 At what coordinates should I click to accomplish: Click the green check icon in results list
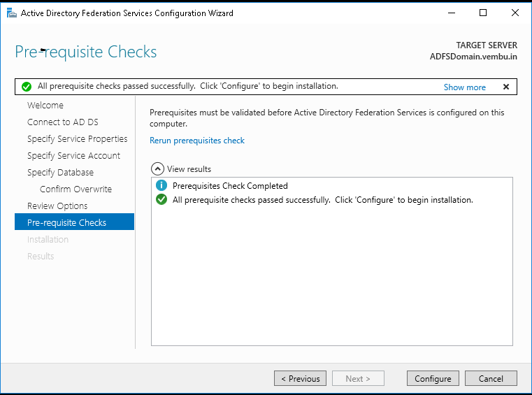[x=161, y=199]
